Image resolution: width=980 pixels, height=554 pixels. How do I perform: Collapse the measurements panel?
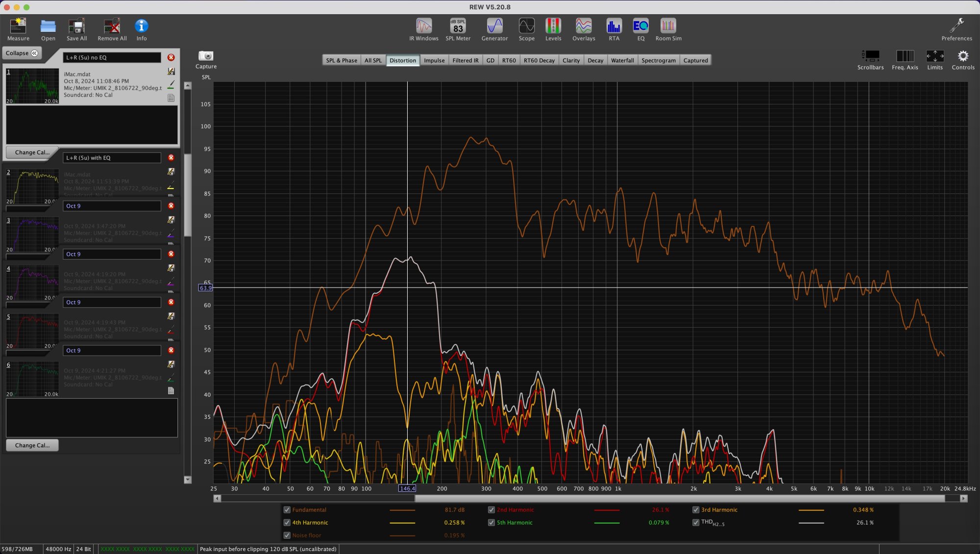pos(22,53)
